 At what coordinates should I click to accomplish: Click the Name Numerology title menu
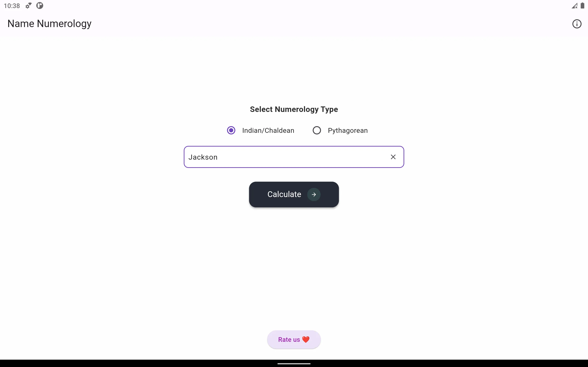pyautogui.click(x=49, y=23)
